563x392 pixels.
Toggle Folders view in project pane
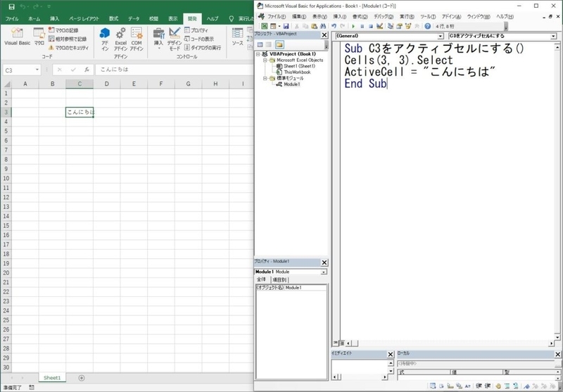(279, 45)
